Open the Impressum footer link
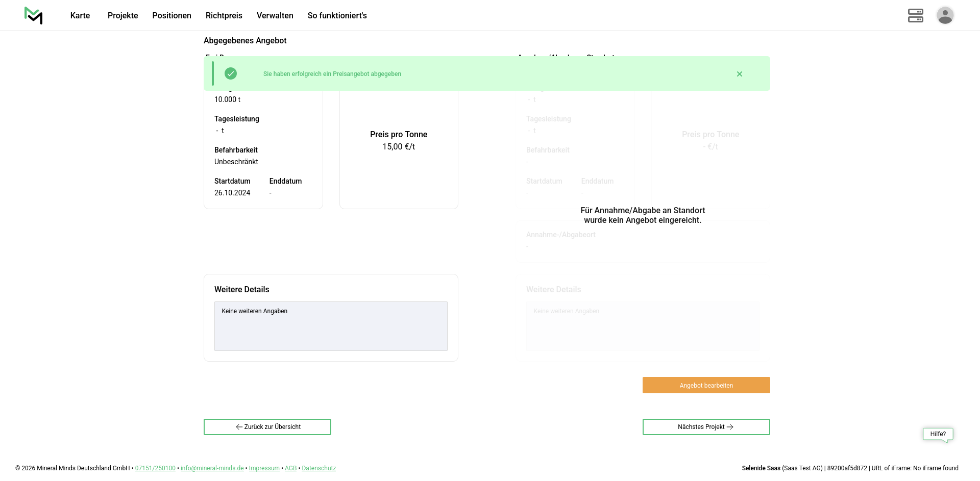This screenshot has width=980, height=481. [264, 468]
